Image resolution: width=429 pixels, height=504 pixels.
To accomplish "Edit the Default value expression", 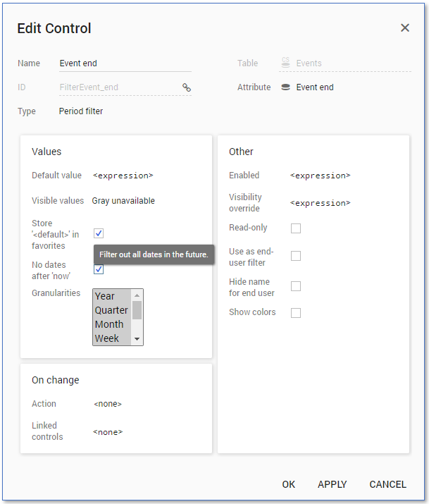I will pyautogui.click(x=123, y=176).
